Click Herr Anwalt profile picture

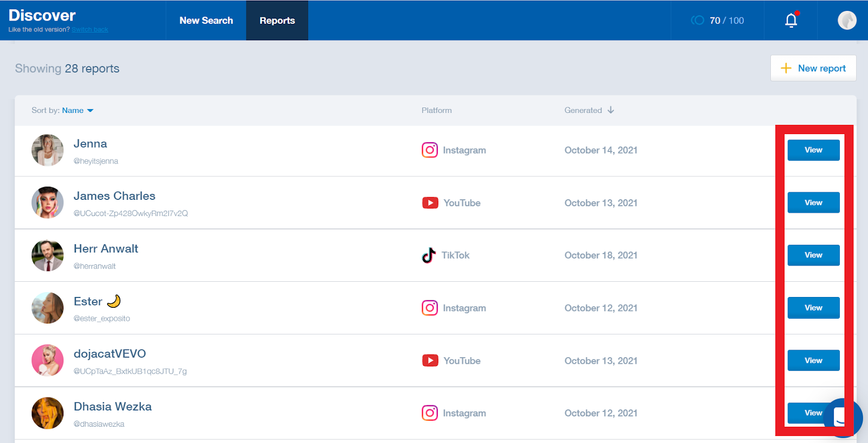tap(48, 255)
